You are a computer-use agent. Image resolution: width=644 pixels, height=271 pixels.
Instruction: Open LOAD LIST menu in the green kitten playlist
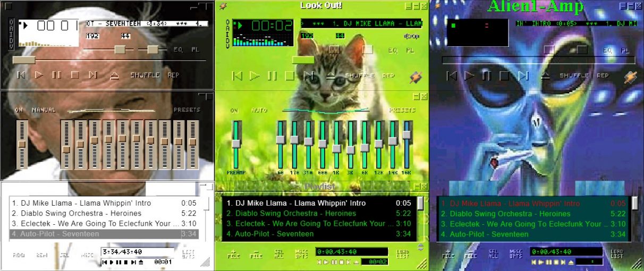(x=403, y=253)
